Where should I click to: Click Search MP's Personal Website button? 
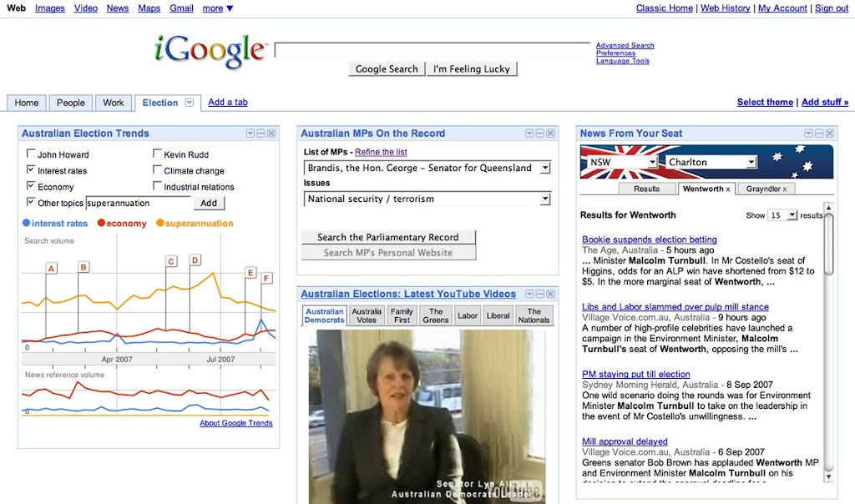click(388, 253)
